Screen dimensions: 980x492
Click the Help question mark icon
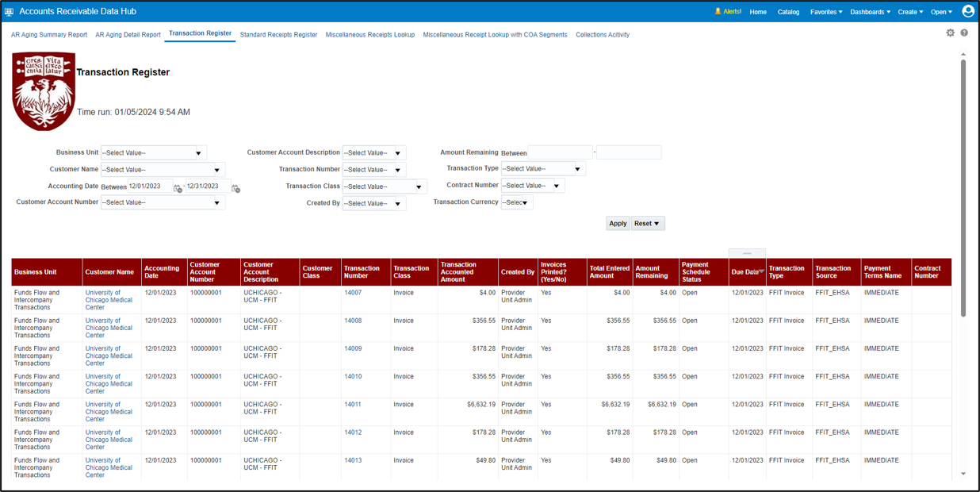click(964, 33)
